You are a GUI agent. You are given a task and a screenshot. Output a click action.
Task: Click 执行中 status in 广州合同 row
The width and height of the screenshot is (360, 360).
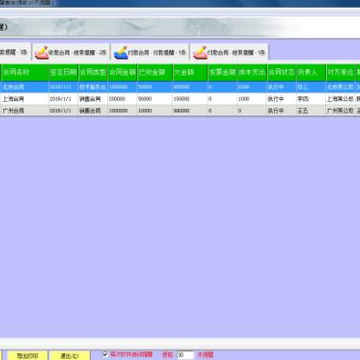pos(281,111)
